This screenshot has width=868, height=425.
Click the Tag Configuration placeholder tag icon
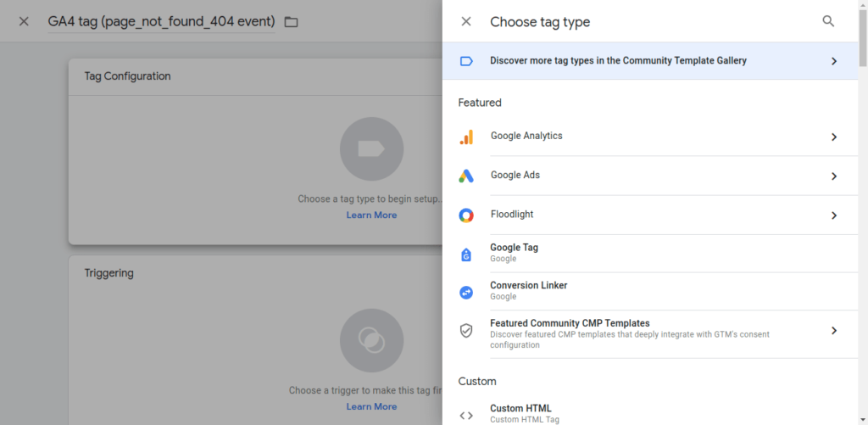(x=371, y=148)
